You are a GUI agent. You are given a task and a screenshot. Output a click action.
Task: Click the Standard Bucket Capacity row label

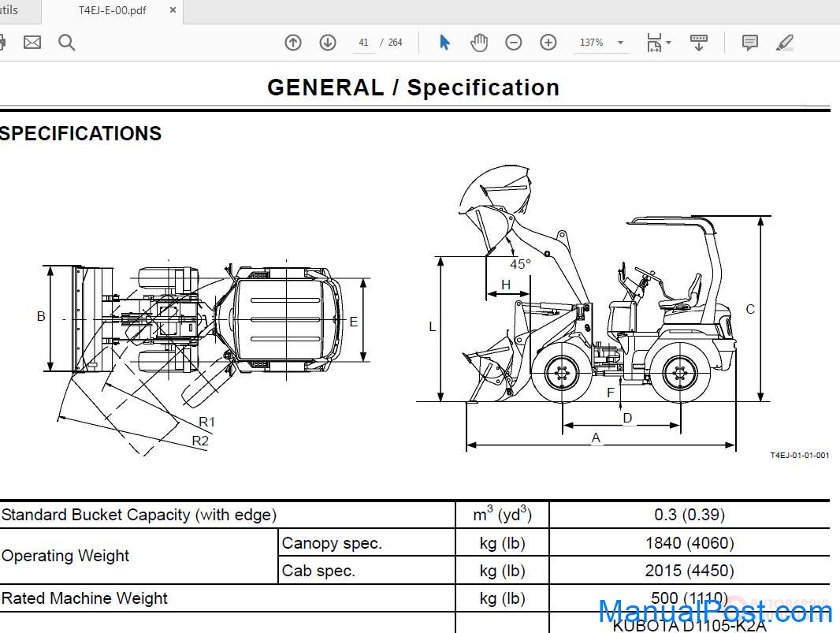pos(139,515)
